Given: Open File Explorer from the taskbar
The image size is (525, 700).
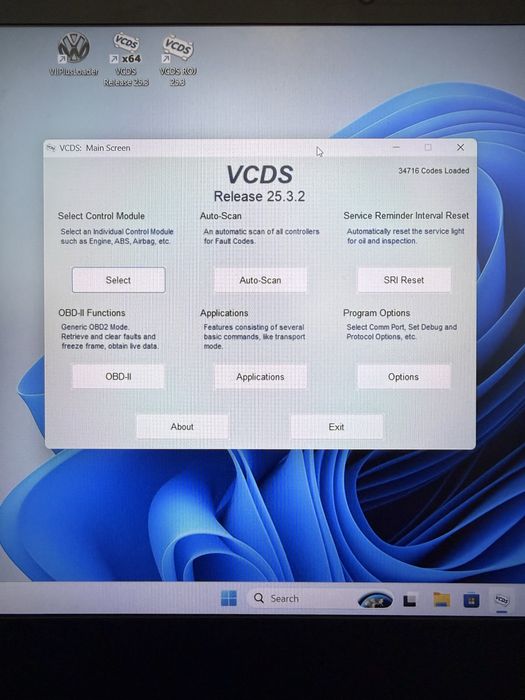Looking at the screenshot, I should pos(442,600).
